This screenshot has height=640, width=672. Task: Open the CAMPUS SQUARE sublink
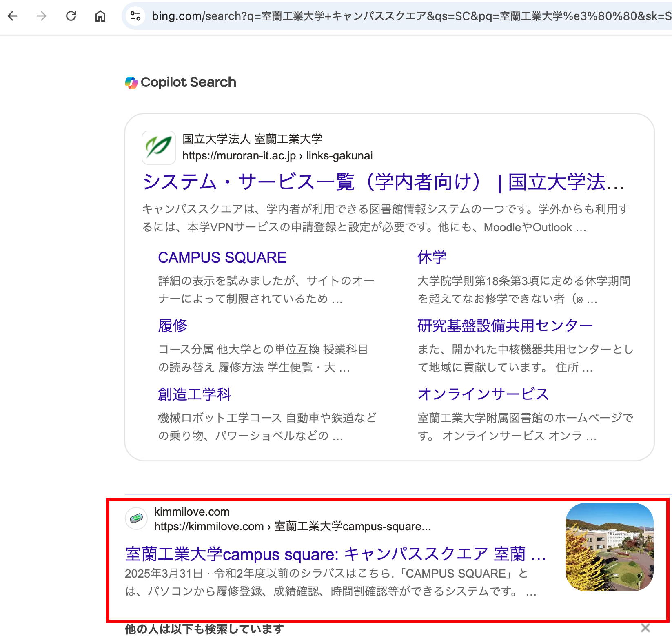pyautogui.click(x=222, y=258)
